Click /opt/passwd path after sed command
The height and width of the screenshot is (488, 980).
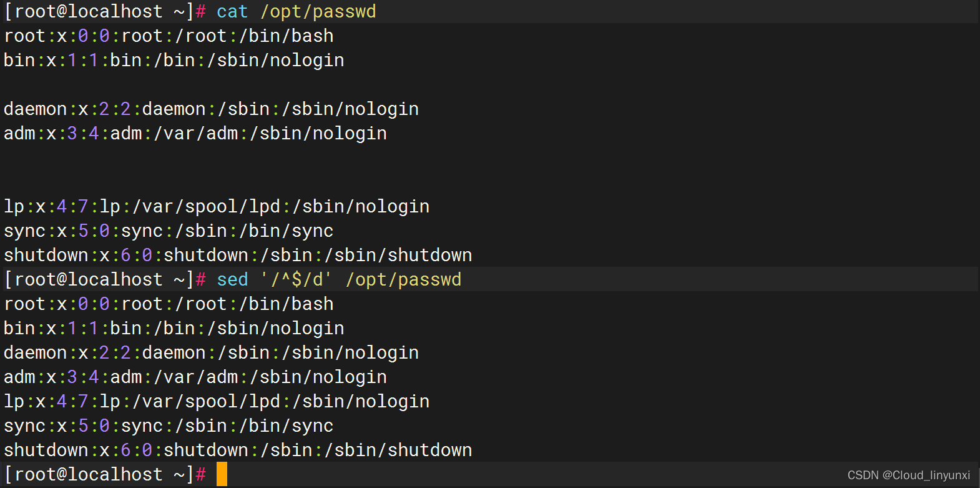[x=404, y=279]
